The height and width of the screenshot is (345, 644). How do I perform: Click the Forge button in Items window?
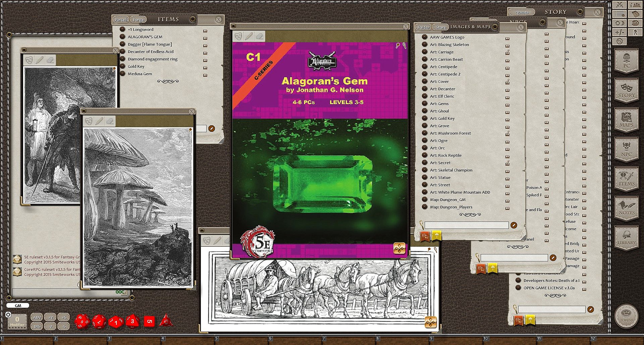(138, 20)
